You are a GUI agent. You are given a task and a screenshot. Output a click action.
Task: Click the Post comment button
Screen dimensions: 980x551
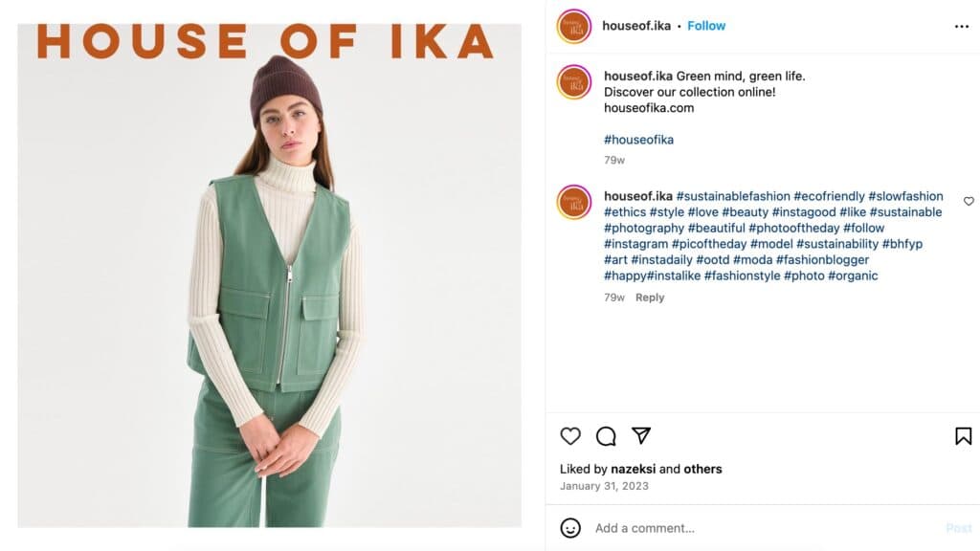pos(958,528)
